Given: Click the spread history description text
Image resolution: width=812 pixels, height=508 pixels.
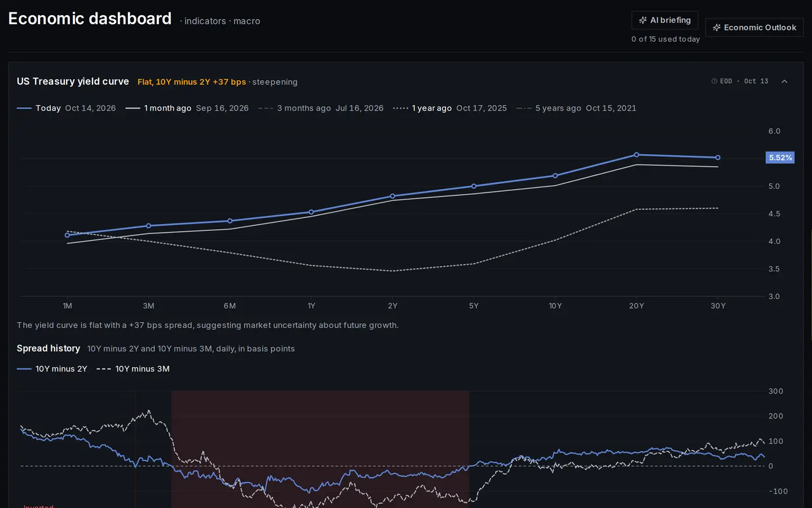Looking at the screenshot, I should pyautogui.click(x=191, y=349).
